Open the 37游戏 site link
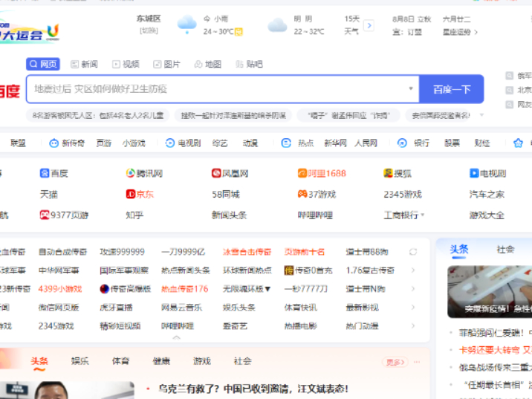 click(317, 194)
